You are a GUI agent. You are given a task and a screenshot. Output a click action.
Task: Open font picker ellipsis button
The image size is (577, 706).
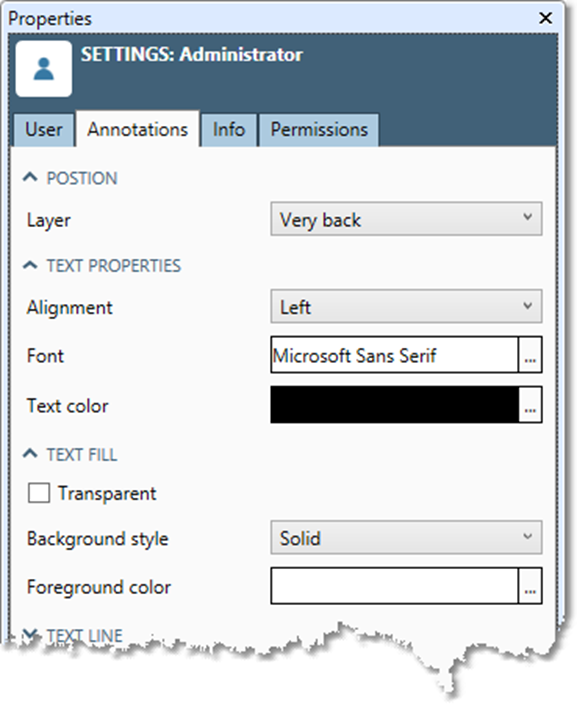pos(530,355)
